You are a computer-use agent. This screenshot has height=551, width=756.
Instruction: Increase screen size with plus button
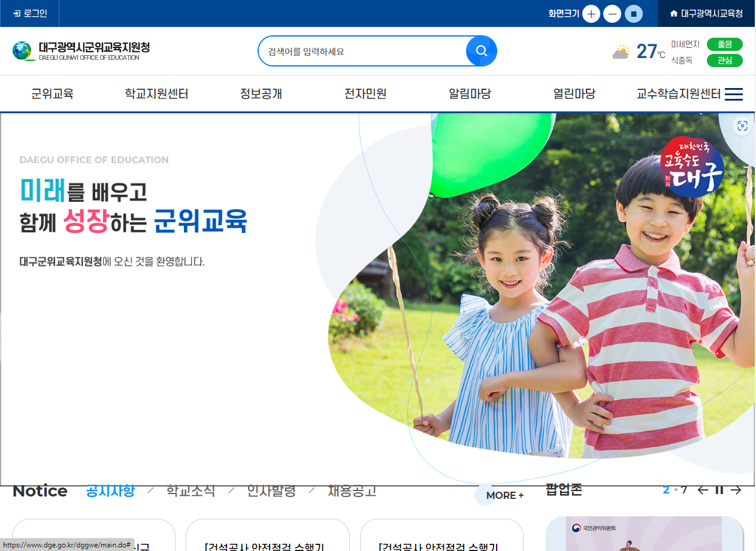pyautogui.click(x=591, y=14)
